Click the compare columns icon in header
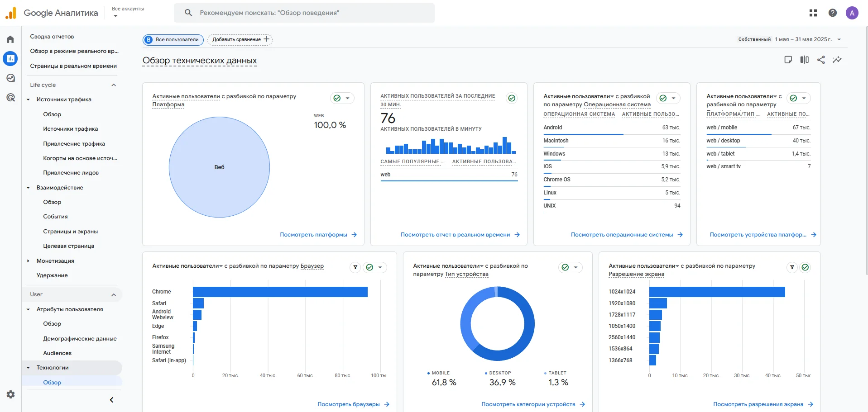Image resolution: width=868 pixels, height=412 pixels. click(804, 60)
